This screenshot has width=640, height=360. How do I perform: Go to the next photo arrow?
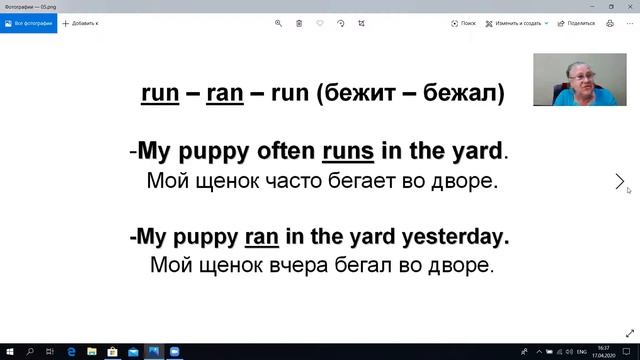point(620,181)
